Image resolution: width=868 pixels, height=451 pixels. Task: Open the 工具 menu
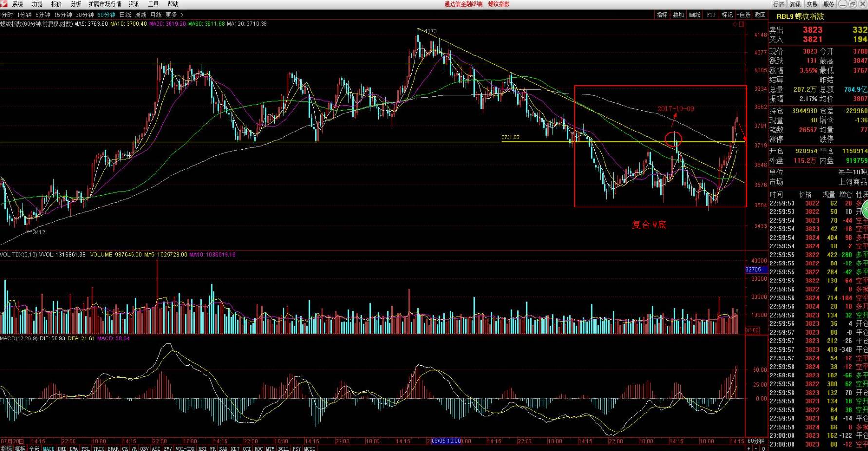[x=153, y=4]
